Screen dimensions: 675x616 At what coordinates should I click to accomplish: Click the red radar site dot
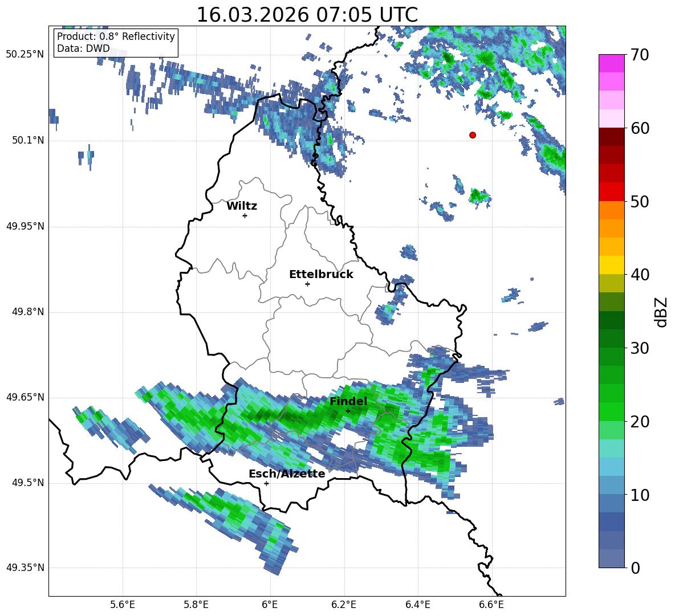coord(473,135)
